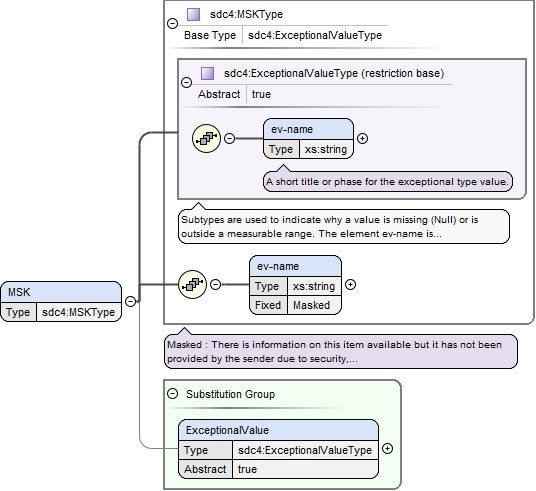Click purple square icon of ExceptionalValueType restriction base
Image resolution: width=536 pixels, height=491 pixels.
click(207, 73)
